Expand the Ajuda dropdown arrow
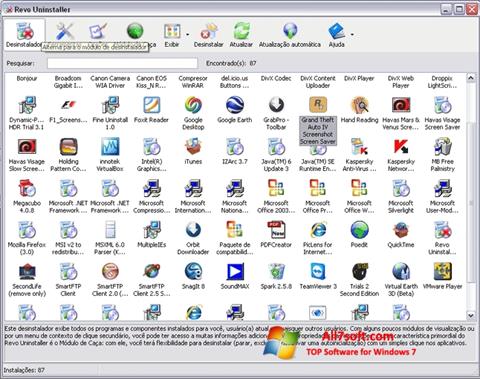 [352, 34]
